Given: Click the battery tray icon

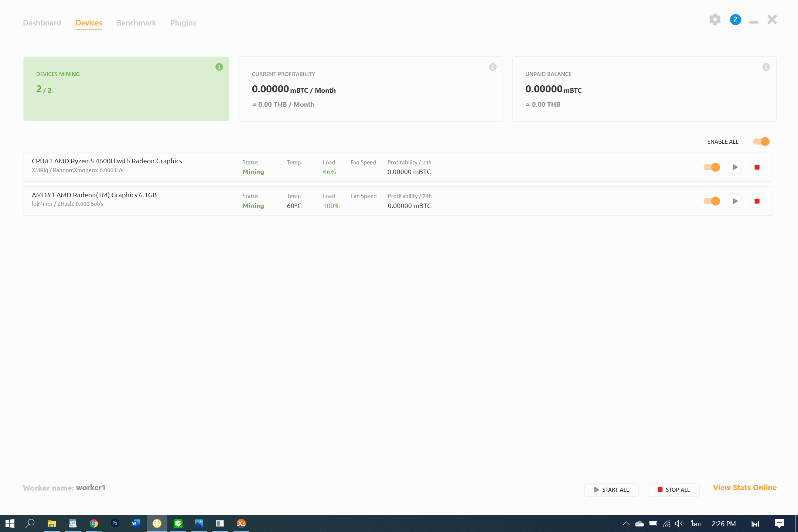Looking at the screenshot, I should (653, 524).
